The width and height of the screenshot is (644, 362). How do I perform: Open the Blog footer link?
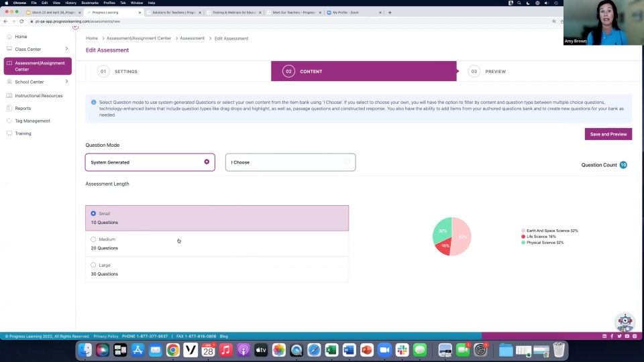point(224,336)
